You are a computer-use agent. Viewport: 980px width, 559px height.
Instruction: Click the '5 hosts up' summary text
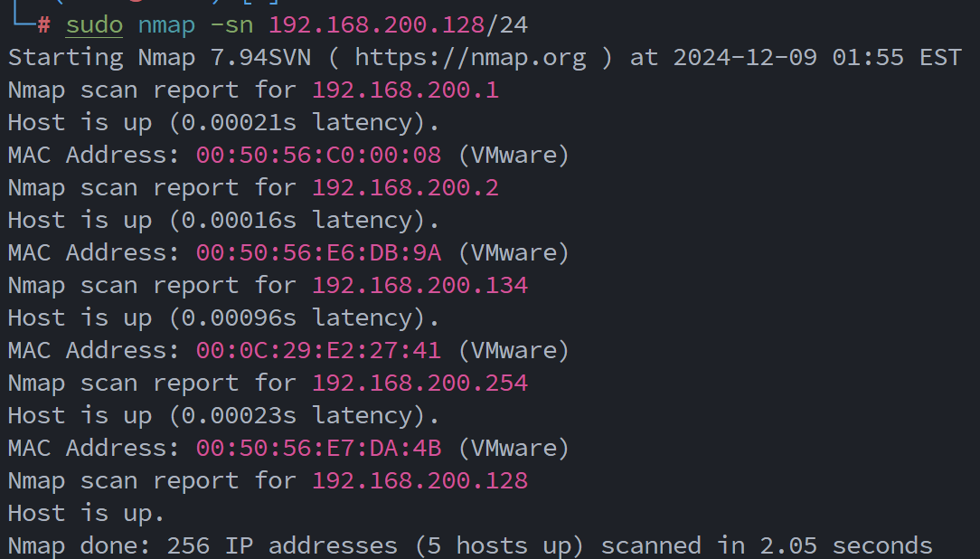(499, 546)
